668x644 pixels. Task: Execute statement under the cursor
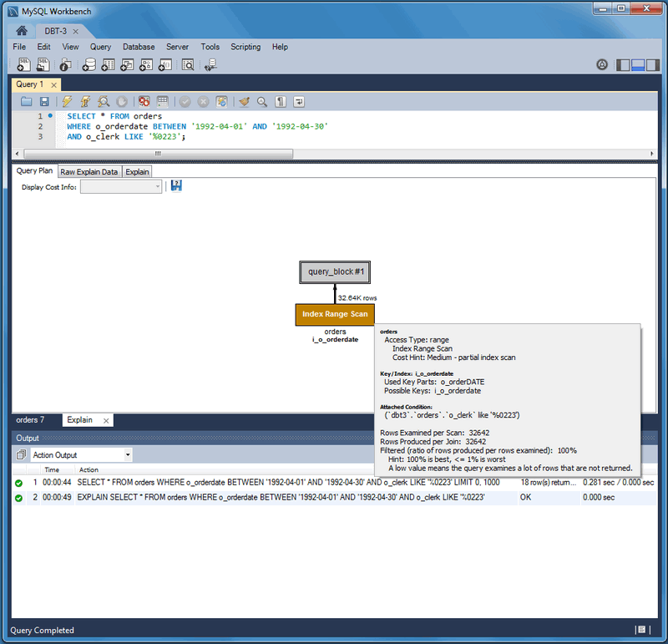point(85,101)
